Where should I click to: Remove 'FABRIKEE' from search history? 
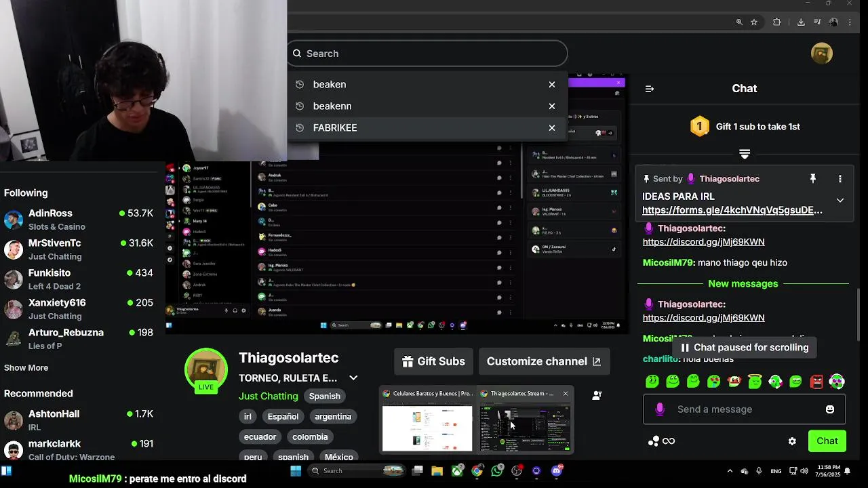[552, 128]
